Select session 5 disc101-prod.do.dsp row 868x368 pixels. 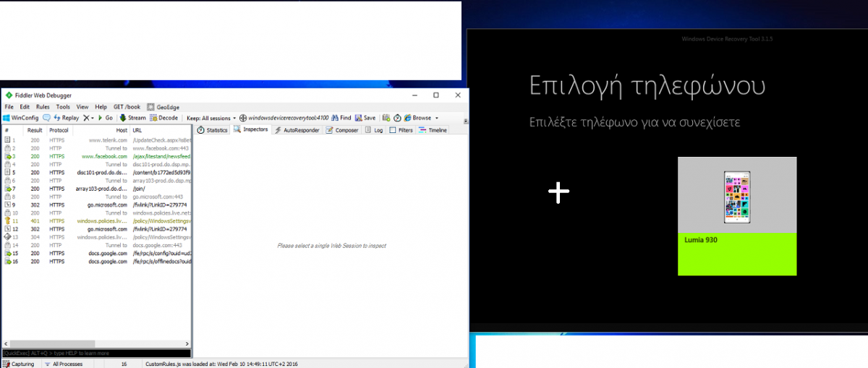click(96, 172)
